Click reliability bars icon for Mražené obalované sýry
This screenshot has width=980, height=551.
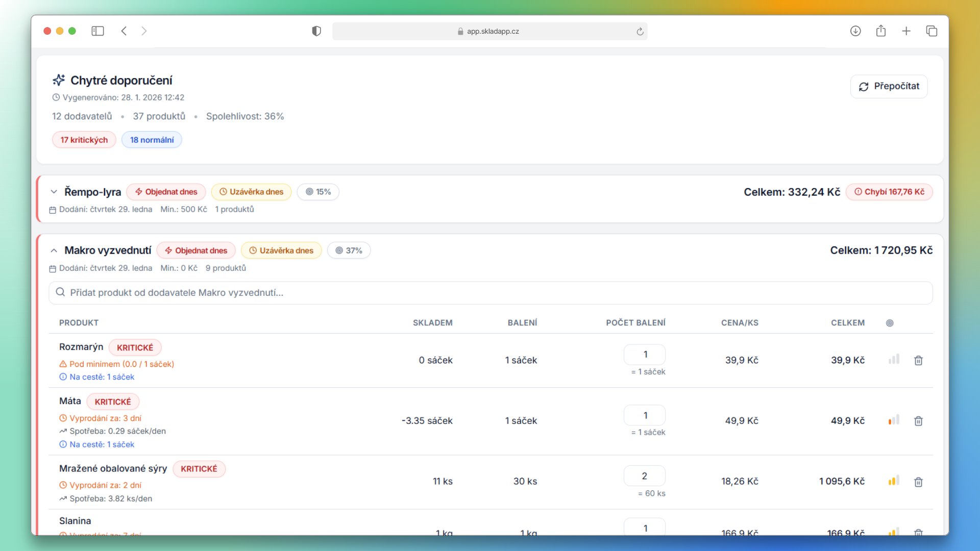pyautogui.click(x=893, y=481)
